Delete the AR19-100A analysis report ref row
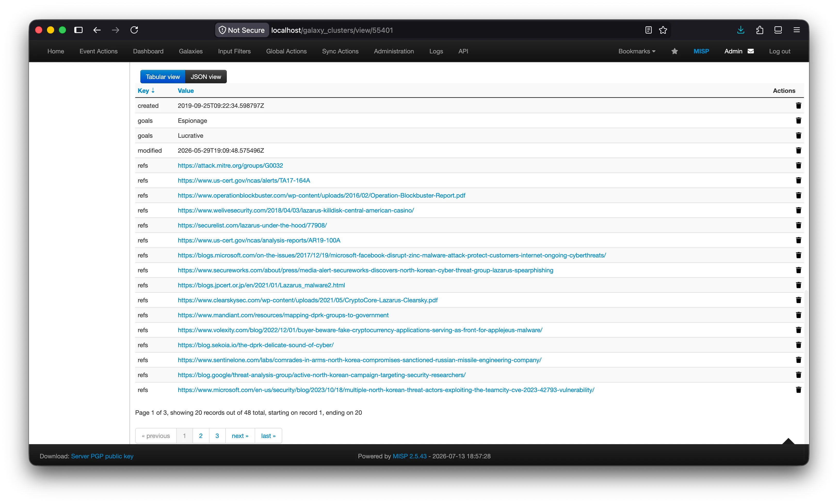The image size is (838, 504). pos(798,240)
